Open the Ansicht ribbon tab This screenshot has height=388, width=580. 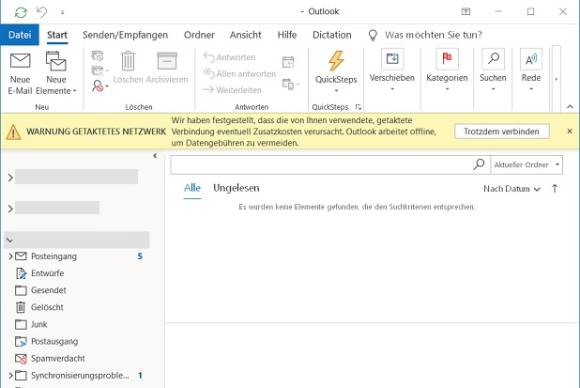(x=245, y=35)
